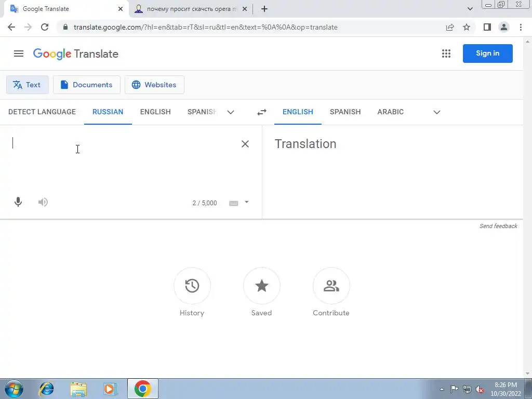Screen dimensions: 532x399
Task: Open the Contribute page
Action: tap(331, 292)
